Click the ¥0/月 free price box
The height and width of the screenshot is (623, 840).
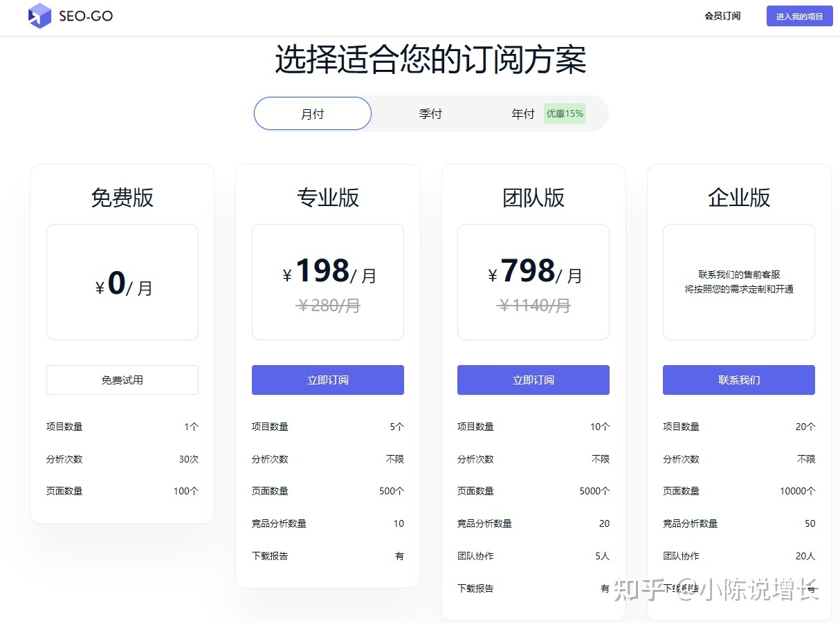click(122, 282)
